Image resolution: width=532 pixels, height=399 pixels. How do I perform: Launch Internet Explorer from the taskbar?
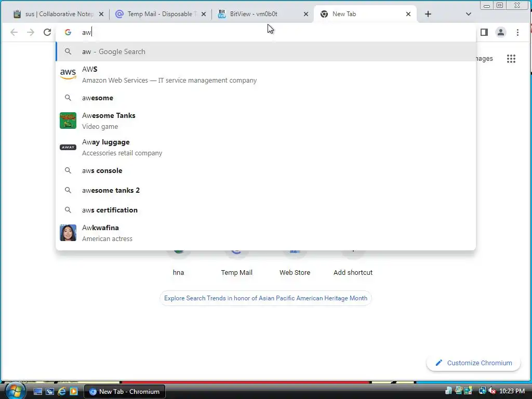[61, 391]
